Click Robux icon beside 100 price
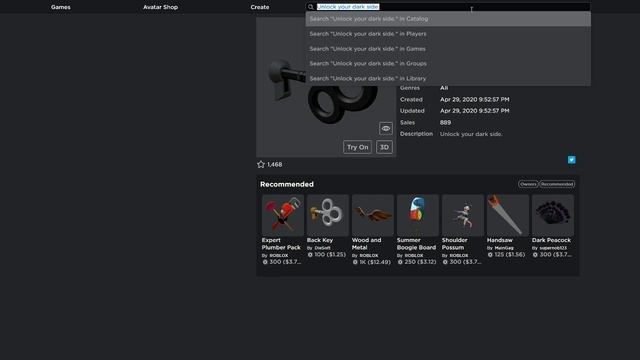 coord(310,255)
